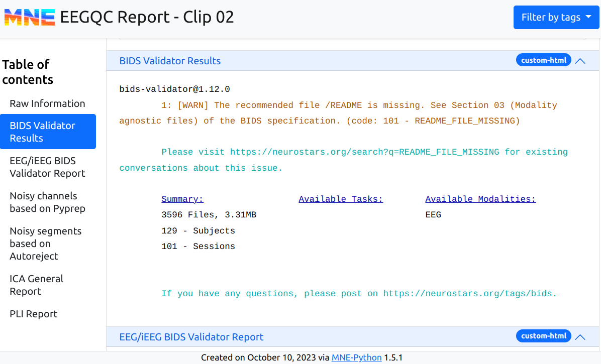Click the Available Modalities heading

point(480,199)
